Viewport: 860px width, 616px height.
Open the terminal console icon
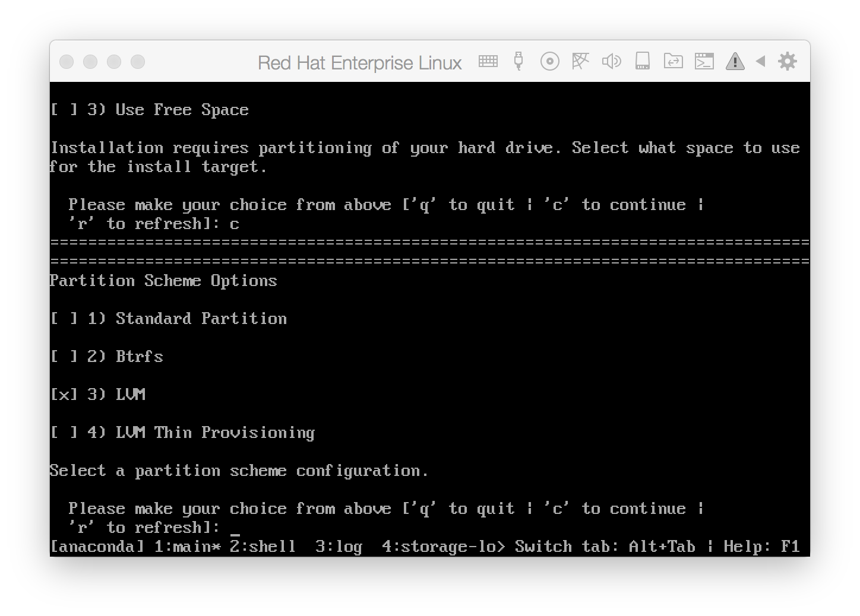pyautogui.click(x=704, y=61)
